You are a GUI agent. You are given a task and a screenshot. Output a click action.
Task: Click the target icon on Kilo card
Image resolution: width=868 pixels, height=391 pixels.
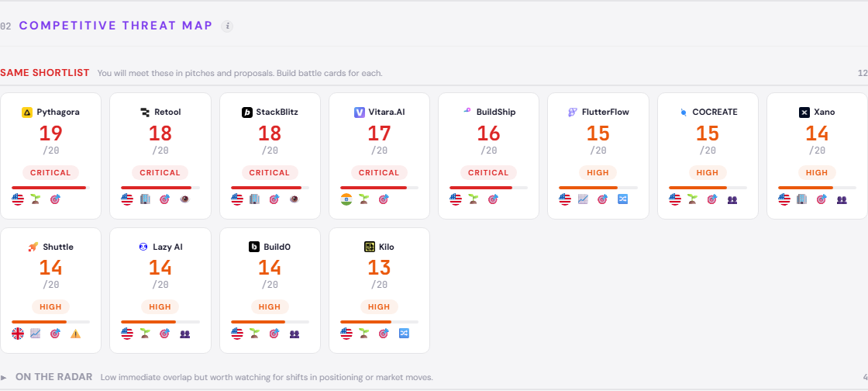(x=384, y=334)
